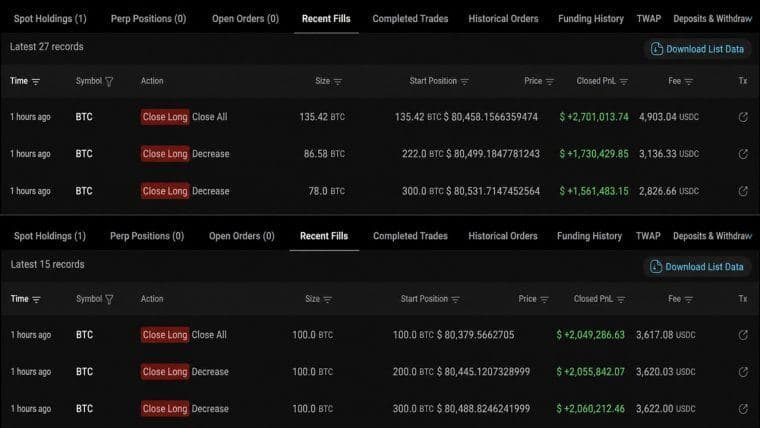Image resolution: width=760 pixels, height=428 pixels.
Task: Open Deposits & Withdraw tab above 15 records
Action: click(x=712, y=236)
